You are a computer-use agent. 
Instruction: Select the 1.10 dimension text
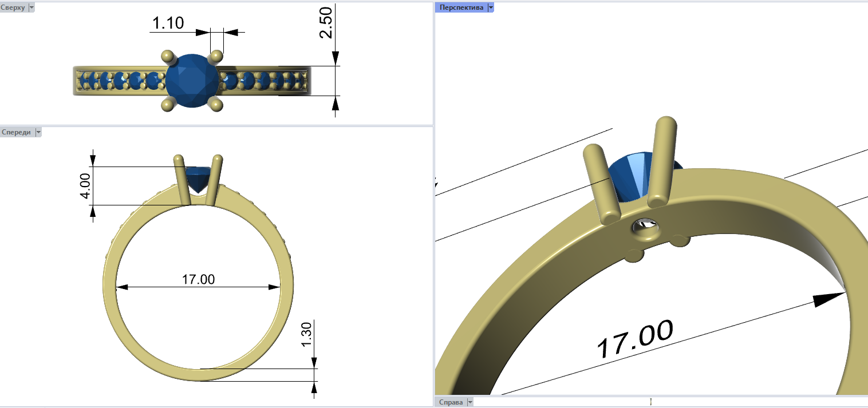168,23
